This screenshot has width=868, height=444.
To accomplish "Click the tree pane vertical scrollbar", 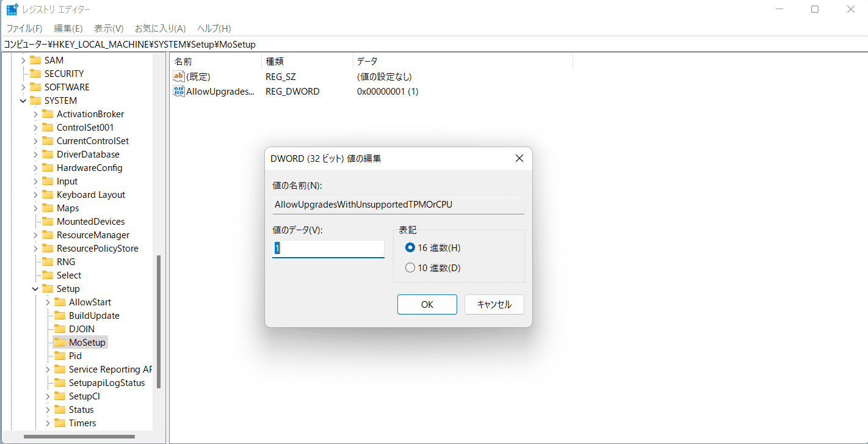I will 159,321.
